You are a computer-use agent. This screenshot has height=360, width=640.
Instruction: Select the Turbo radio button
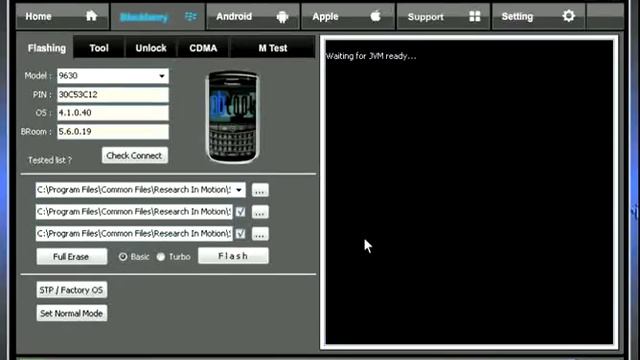[161, 257]
